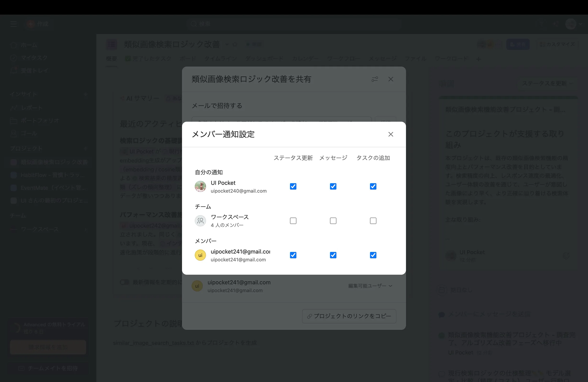Image resolution: width=588 pixels, height=382 pixels.
Task: Uncheck メッセージ for uipocket241@gmail.com
Action: (333, 255)
